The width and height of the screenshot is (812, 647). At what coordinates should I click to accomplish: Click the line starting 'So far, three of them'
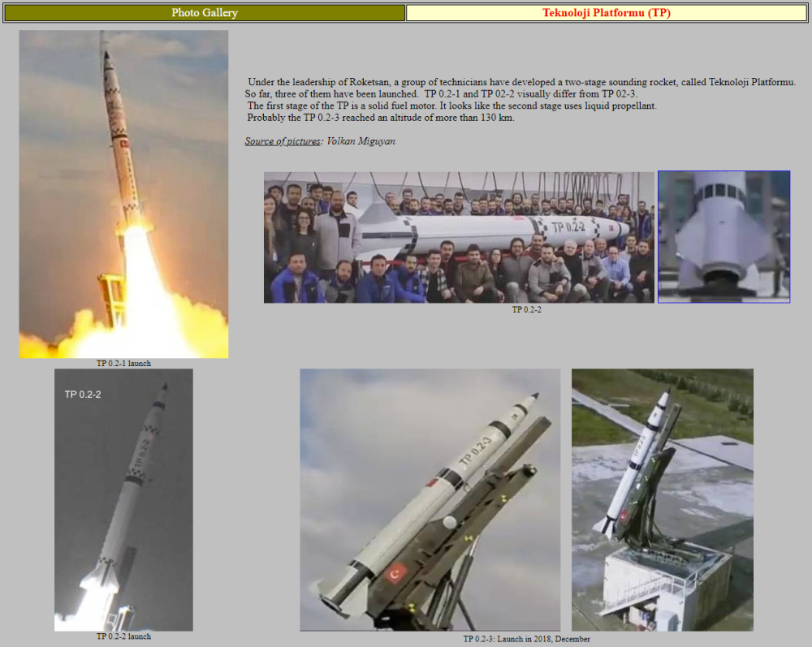pos(441,93)
